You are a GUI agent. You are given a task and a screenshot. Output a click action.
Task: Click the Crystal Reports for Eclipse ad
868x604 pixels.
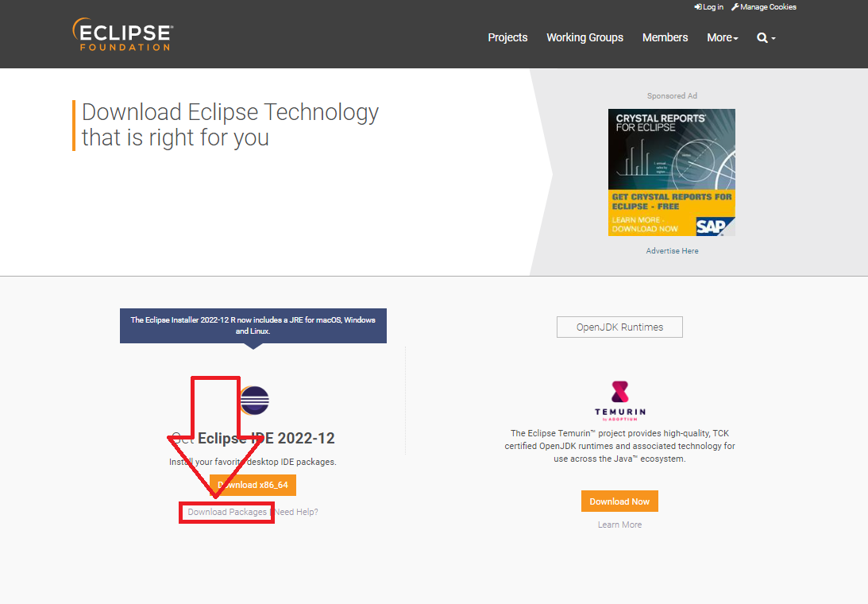672,172
